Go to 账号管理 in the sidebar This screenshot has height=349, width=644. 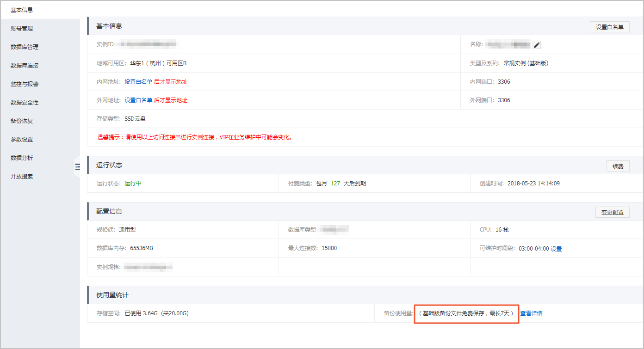pos(22,28)
